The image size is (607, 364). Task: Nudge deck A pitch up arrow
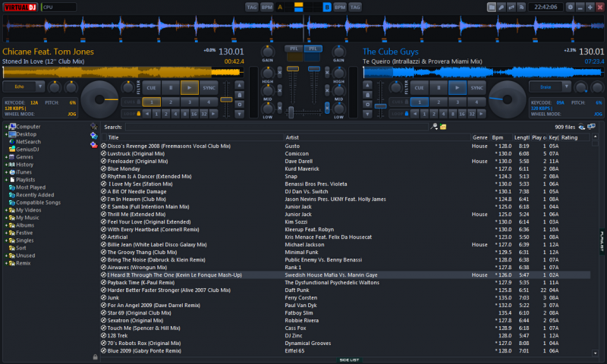[240, 85]
